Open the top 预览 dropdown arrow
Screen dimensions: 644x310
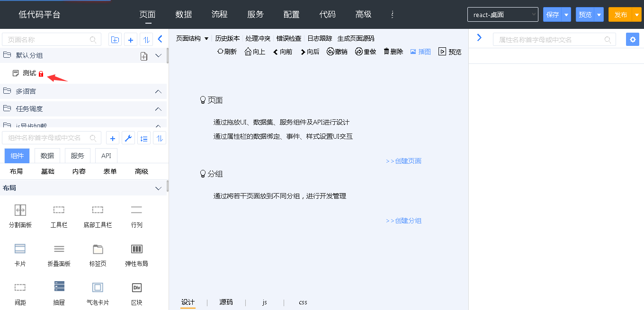coord(599,15)
